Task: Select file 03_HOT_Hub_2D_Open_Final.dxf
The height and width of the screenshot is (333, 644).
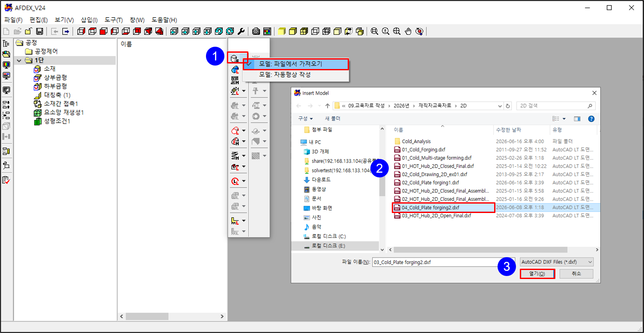Action: 436,216
